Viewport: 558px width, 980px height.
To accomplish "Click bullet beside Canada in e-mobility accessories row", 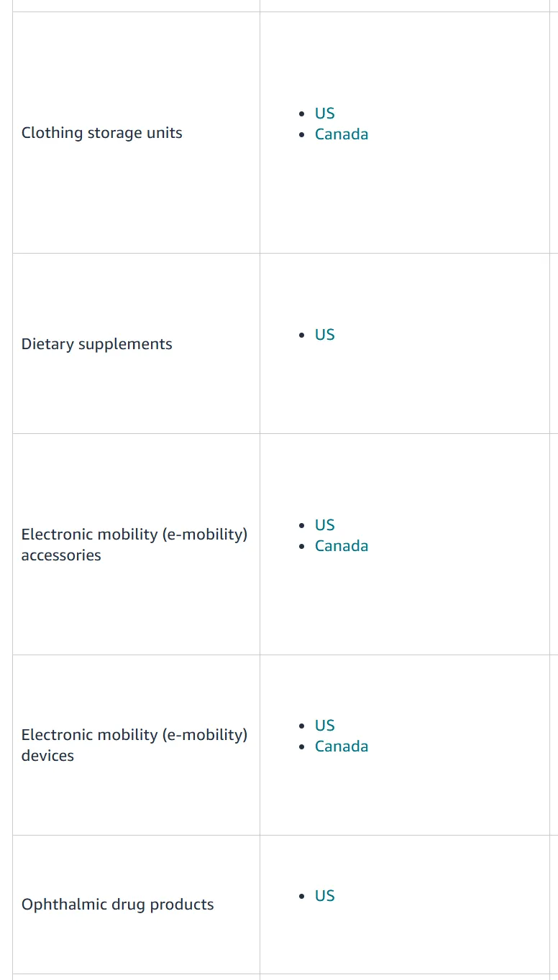I will [x=302, y=546].
